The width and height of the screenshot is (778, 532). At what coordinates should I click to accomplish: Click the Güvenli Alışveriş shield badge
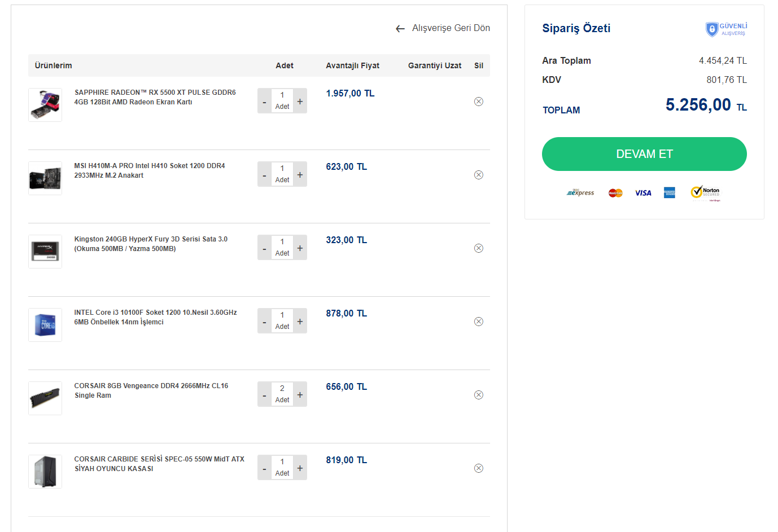point(727,29)
